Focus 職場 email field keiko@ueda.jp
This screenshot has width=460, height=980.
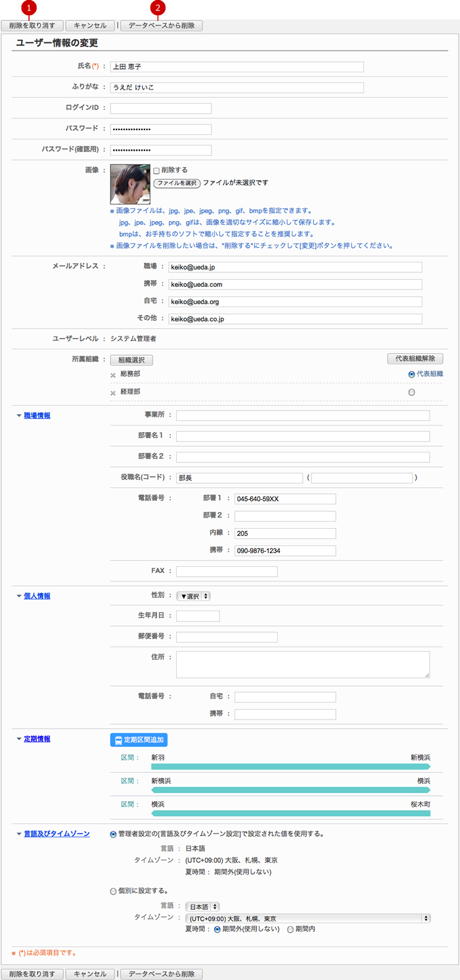pos(295,267)
